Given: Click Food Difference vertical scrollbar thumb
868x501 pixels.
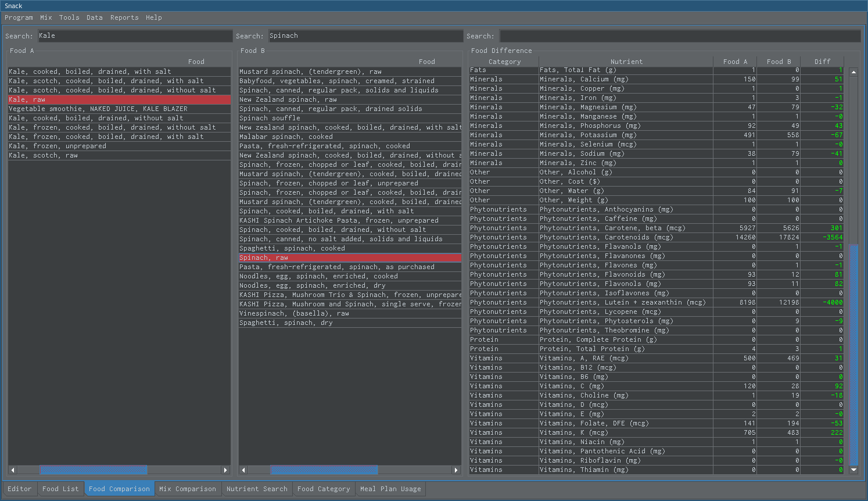Looking at the screenshot, I should (x=853, y=355).
